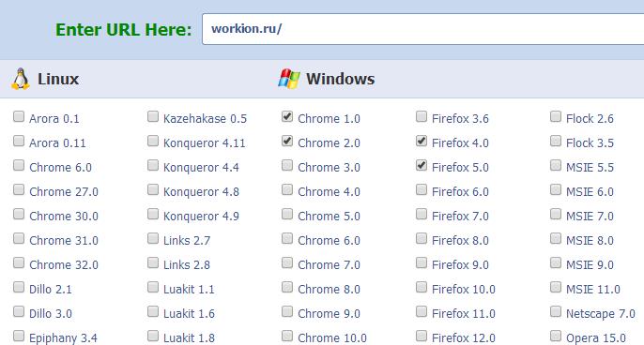Select the MSIE 7.0 checkbox

[x=556, y=214]
